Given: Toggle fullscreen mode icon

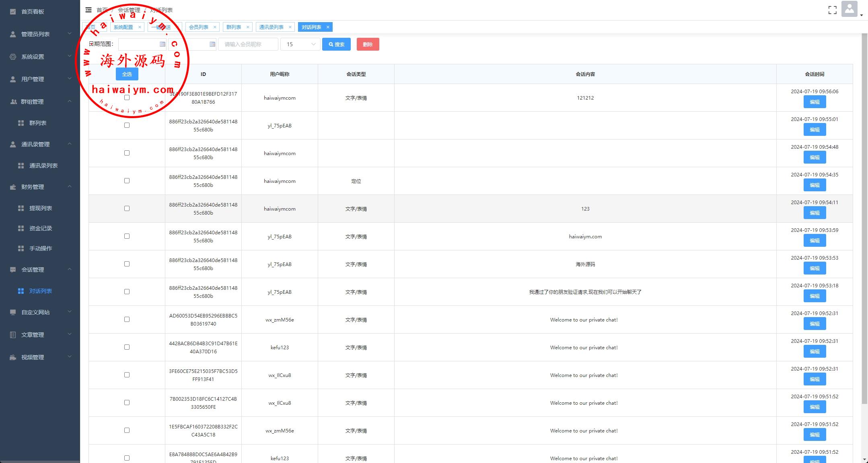Looking at the screenshot, I should point(832,10).
